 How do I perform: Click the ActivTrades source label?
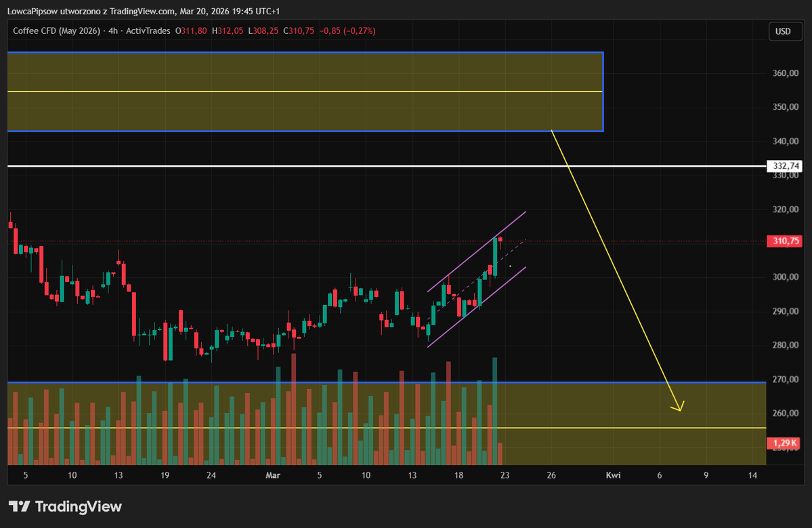point(148,31)
